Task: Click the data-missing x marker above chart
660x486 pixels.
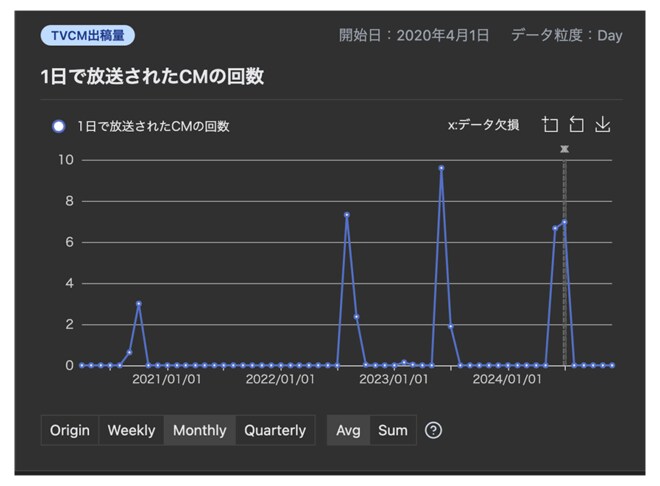Action: [x=564, y=149]
